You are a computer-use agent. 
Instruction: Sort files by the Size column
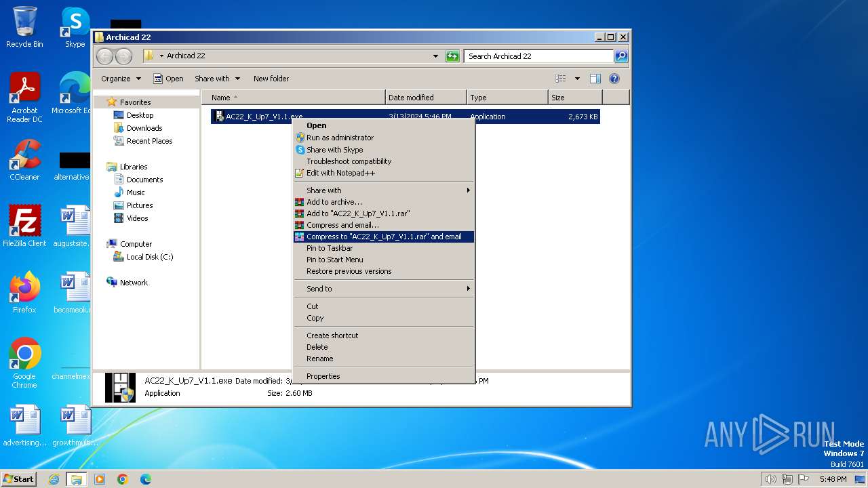tap(575, 98)
